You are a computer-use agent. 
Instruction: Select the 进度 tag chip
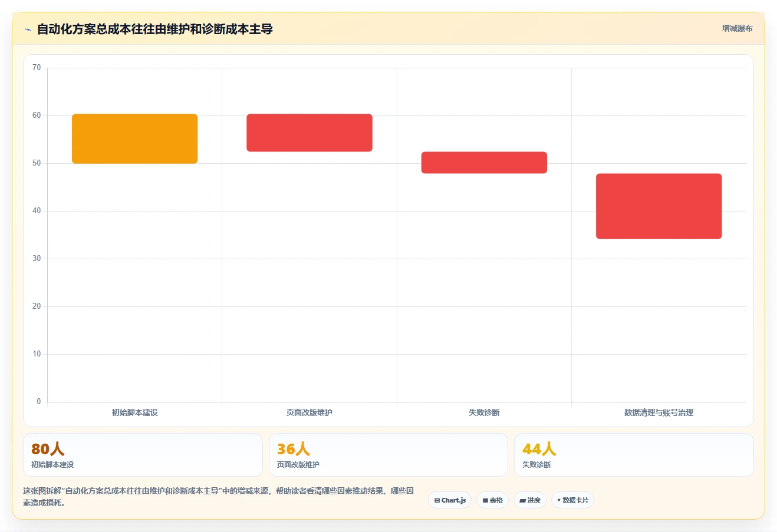tap(530, 500)
